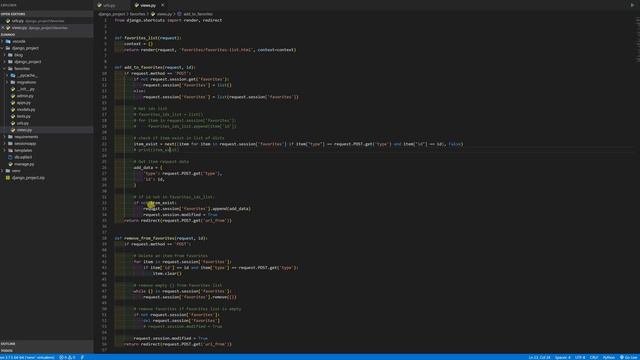
Task: Open errors and warnings count in status bar
Action: coord(67,357)
